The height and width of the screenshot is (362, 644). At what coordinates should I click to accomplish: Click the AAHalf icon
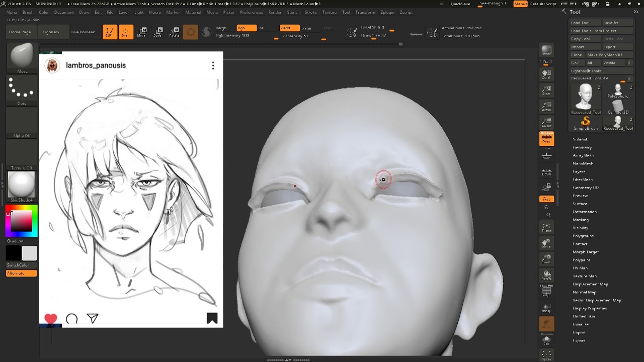546,123
